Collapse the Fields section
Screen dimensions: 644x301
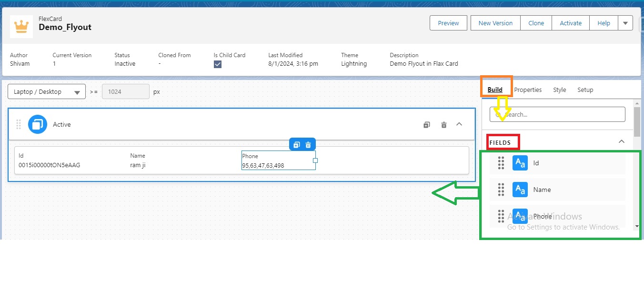coord(621,141)
